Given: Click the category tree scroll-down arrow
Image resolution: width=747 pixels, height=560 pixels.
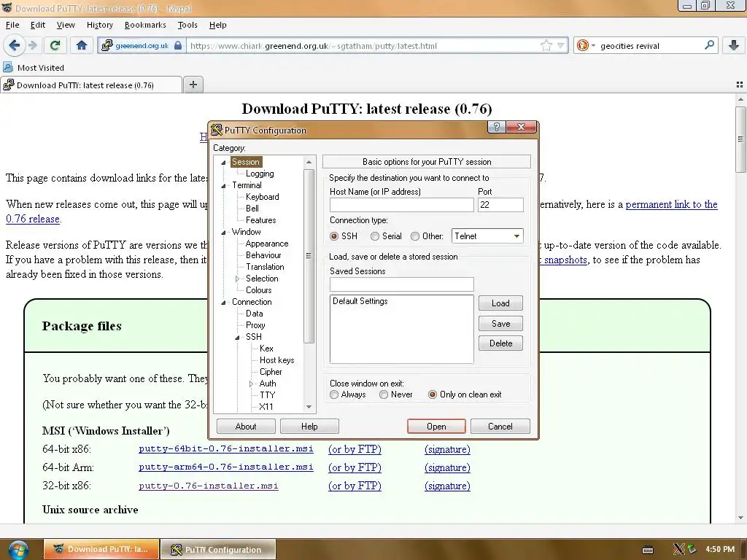Looking at the screenshot, I should point(309,407).
